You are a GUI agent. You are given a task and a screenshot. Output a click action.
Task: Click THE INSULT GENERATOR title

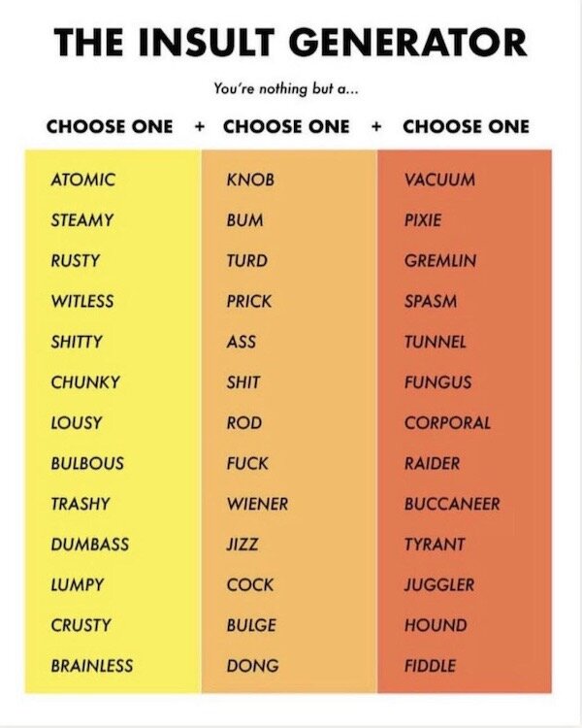click(291, 42)
